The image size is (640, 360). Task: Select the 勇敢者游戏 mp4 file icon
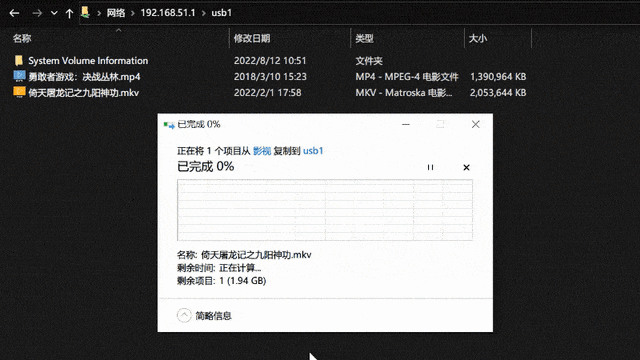[19, 76]
